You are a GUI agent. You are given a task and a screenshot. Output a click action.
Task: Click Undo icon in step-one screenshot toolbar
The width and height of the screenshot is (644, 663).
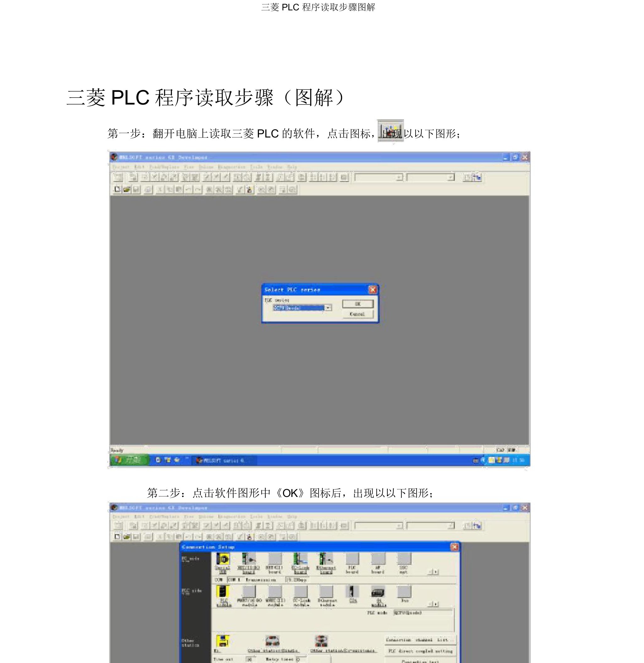(x=188, y=189)
